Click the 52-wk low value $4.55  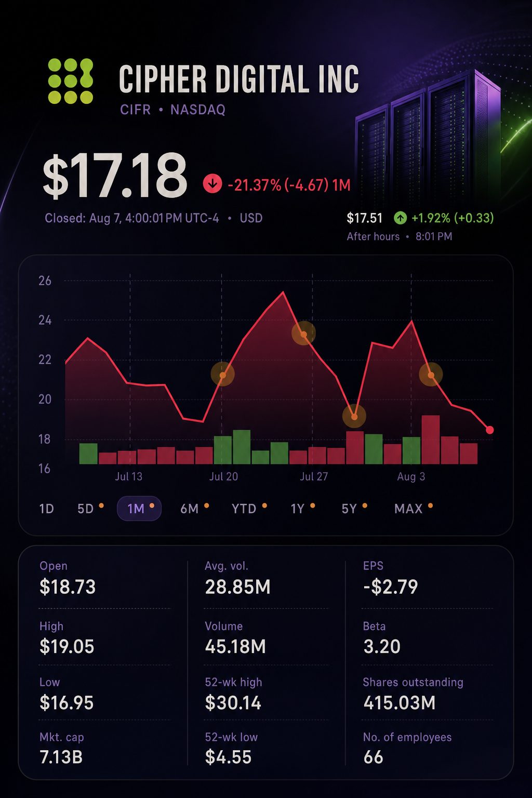[x=228, y=757]
